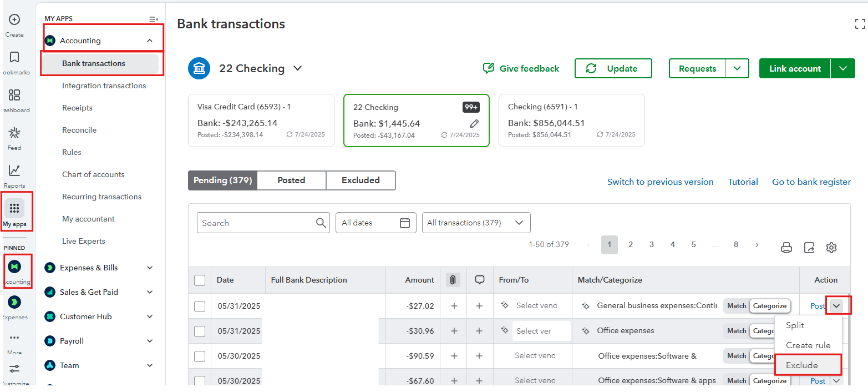Open the Go to bank register link
The image size is (868, 392).
point(811,182)
